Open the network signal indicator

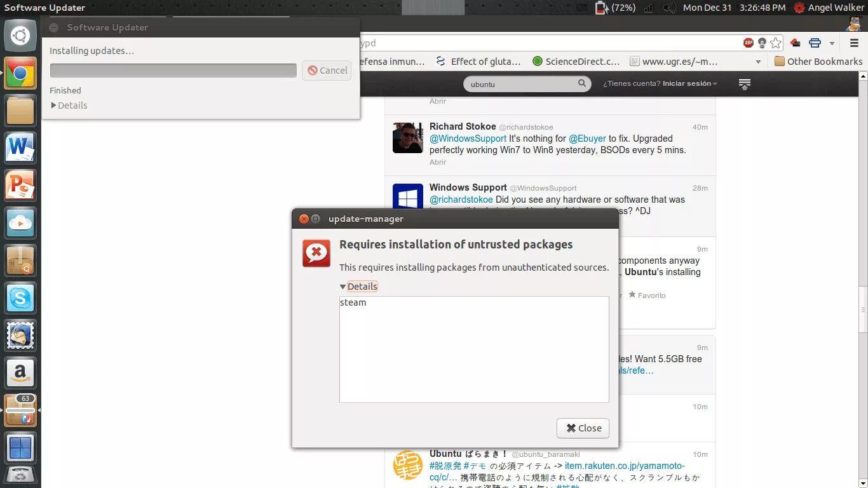(x=649, y=8)
